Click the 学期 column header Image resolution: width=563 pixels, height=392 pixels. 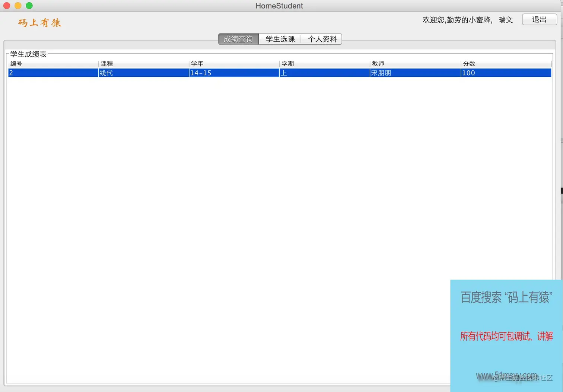coord(325,64)
